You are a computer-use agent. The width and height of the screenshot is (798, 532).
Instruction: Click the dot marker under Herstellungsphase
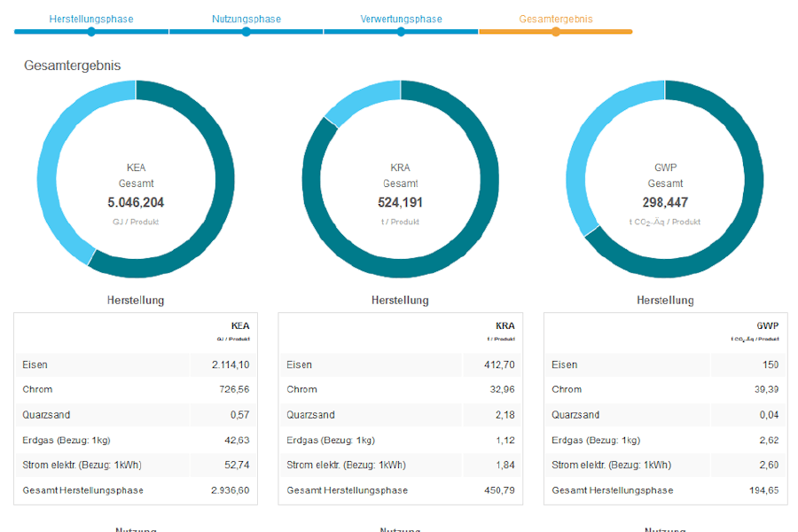tap(91, 32)
